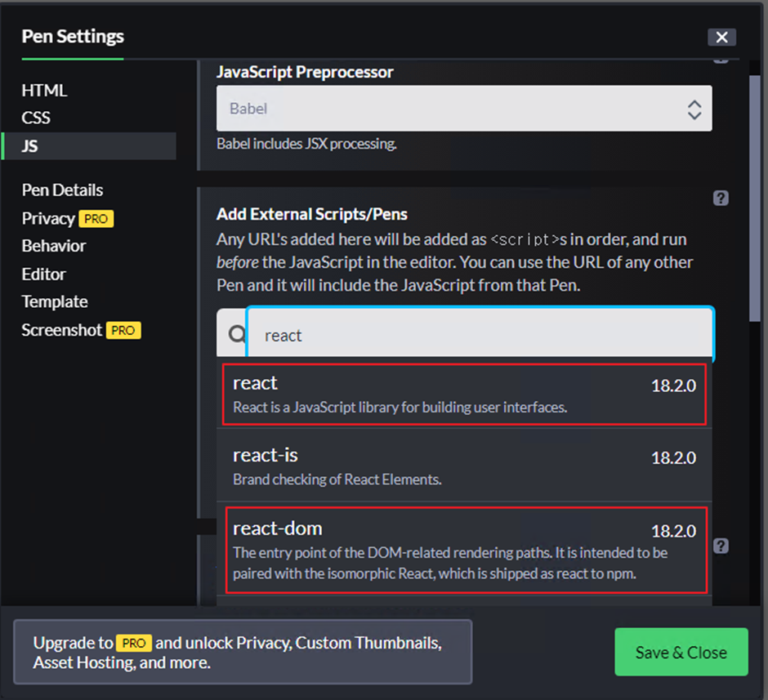
Task: Open the Pen Details section
Action: pos(62,190)
